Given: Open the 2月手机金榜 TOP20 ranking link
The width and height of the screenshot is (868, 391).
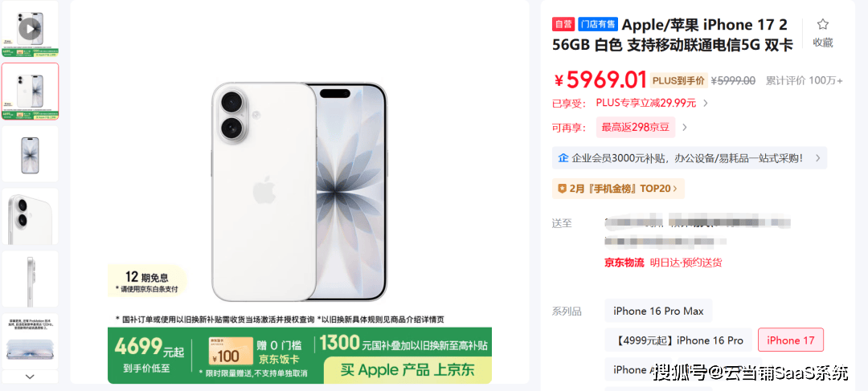Looking at the screenshot, I should (x=618, y=189).
